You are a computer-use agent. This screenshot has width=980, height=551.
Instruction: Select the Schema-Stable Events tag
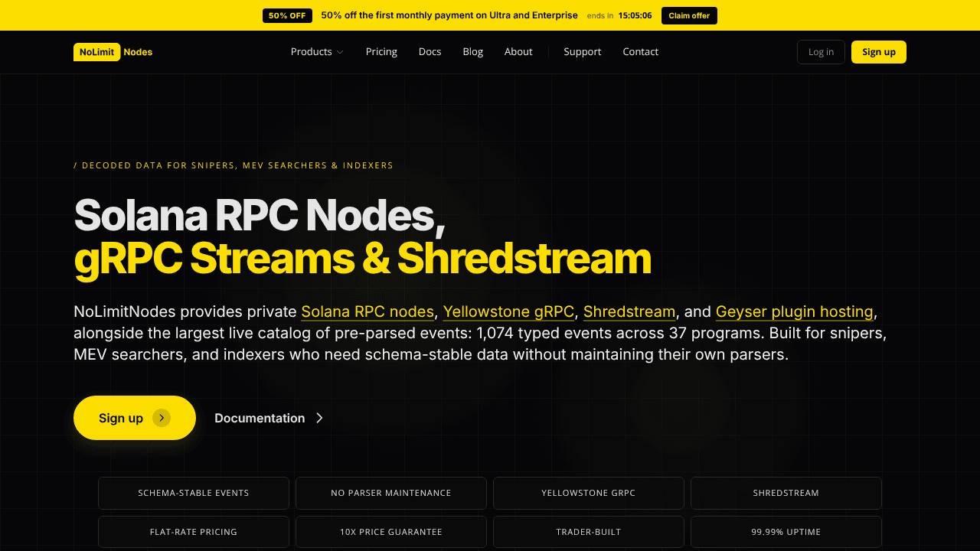[x=194, y=493]
